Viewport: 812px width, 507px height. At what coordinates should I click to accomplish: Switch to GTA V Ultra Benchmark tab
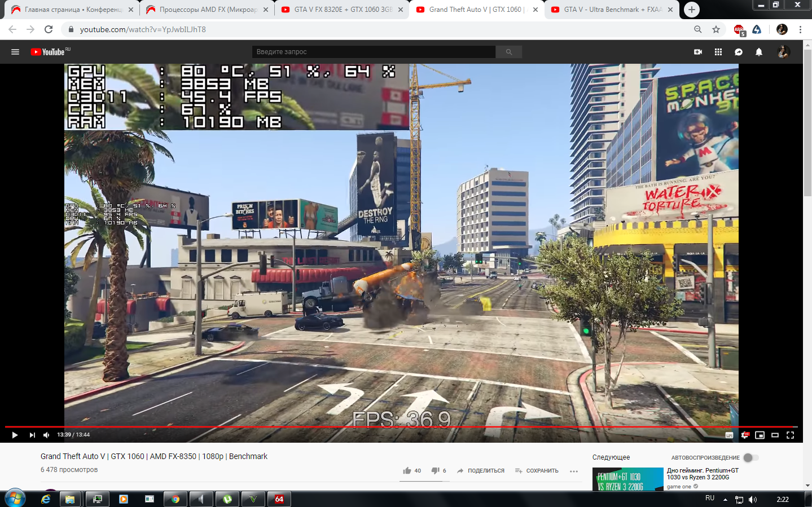coord(612,10)
